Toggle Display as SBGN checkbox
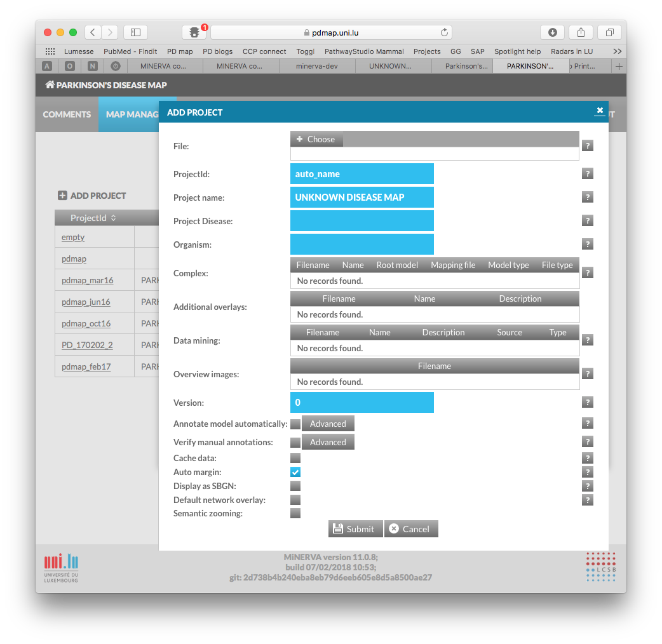Image resolution: width=662 pixels, height=644 pixels. pos(295,486)
